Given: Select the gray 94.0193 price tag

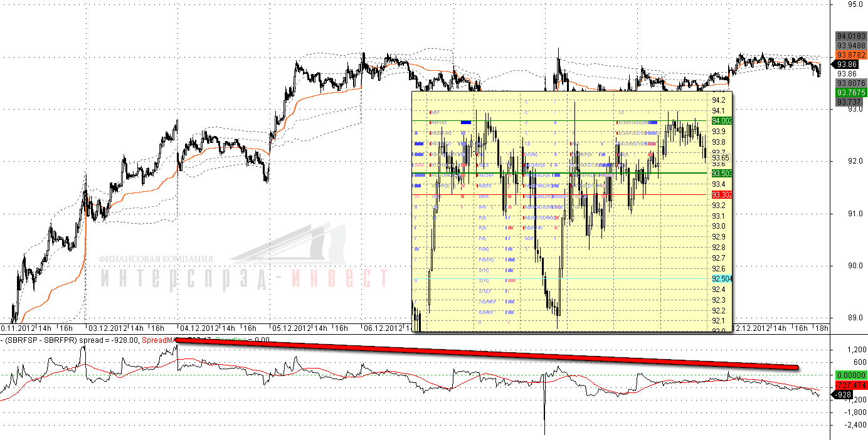Looking at the screenshot, I should [850, 36].
